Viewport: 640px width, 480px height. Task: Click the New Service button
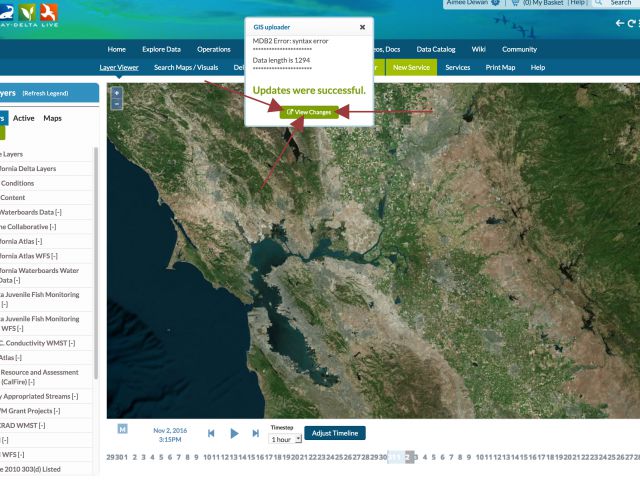(x=411, y=68)
